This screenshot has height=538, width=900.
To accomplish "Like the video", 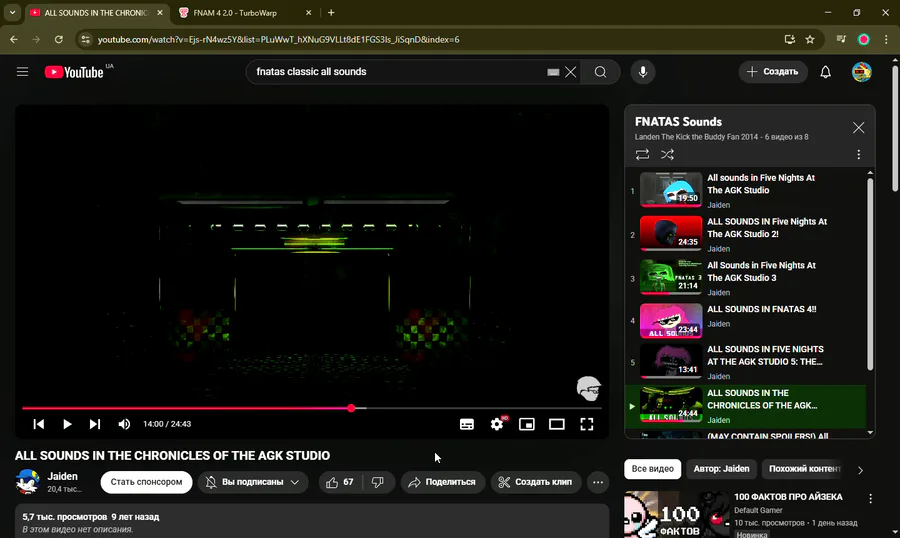I will 340,482.
